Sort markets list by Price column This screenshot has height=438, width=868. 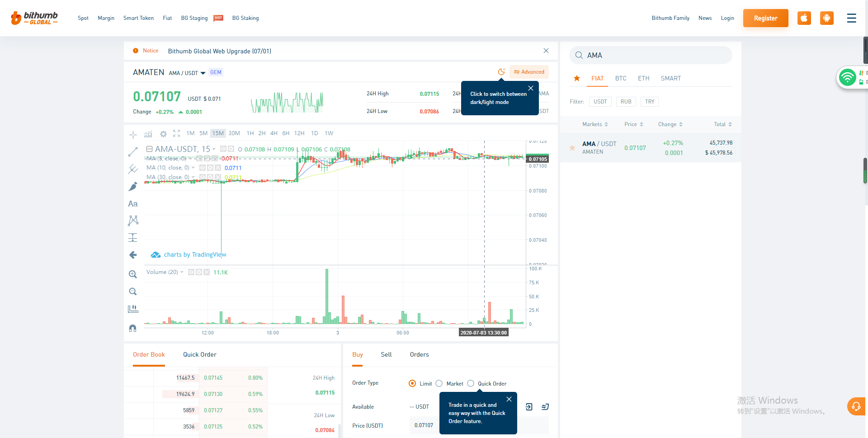coord(634,124)
